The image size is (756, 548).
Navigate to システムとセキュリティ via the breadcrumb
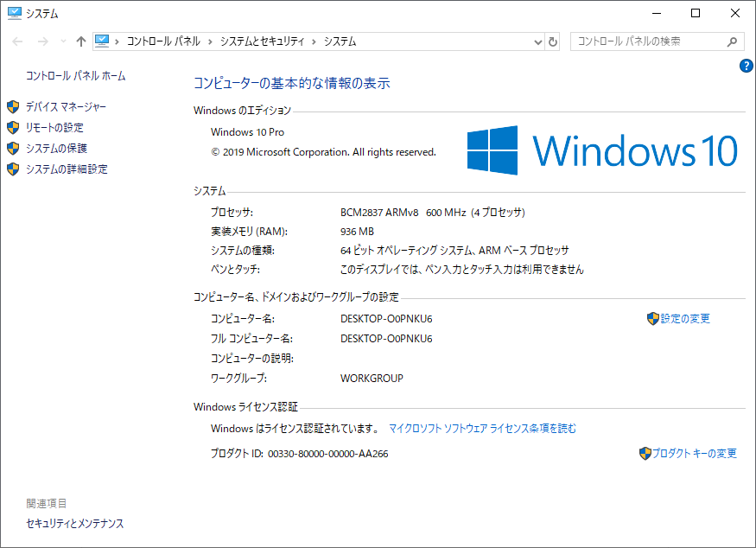264,41
